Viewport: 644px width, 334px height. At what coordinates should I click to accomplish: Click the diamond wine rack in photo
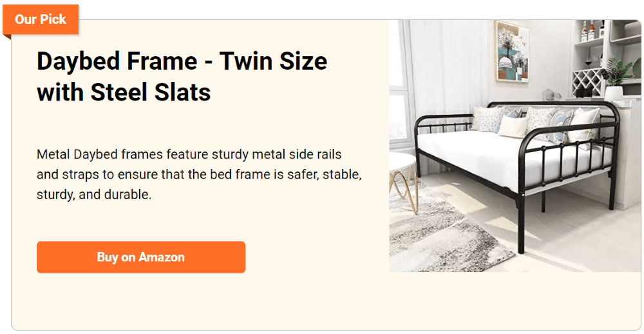[x=587, y=83]
